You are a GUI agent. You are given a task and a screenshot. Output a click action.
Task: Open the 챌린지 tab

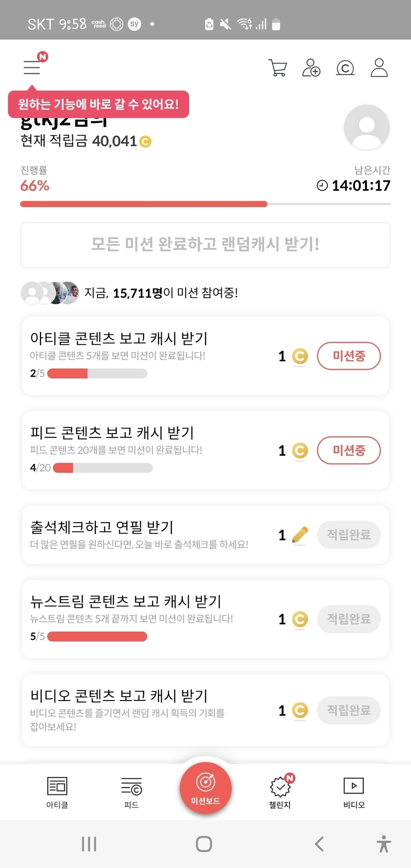point(280,792)
